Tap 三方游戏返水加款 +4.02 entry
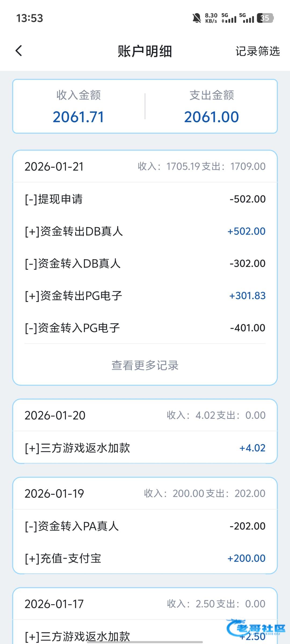Viewport: 290px width, 644px height. (x=145, y=448)
